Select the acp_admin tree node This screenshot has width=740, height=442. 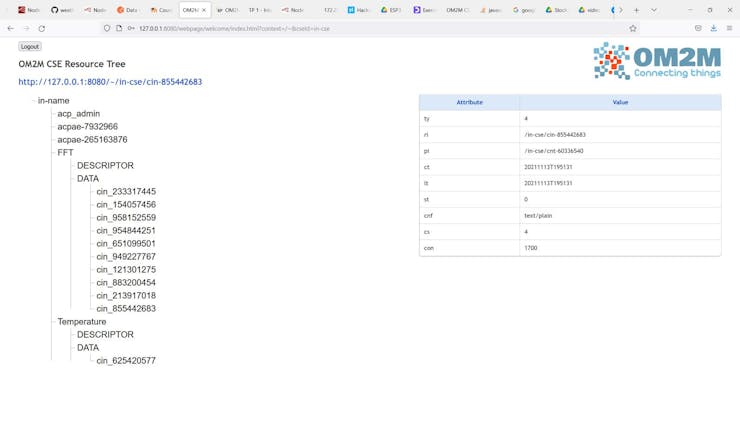(79, 114)
